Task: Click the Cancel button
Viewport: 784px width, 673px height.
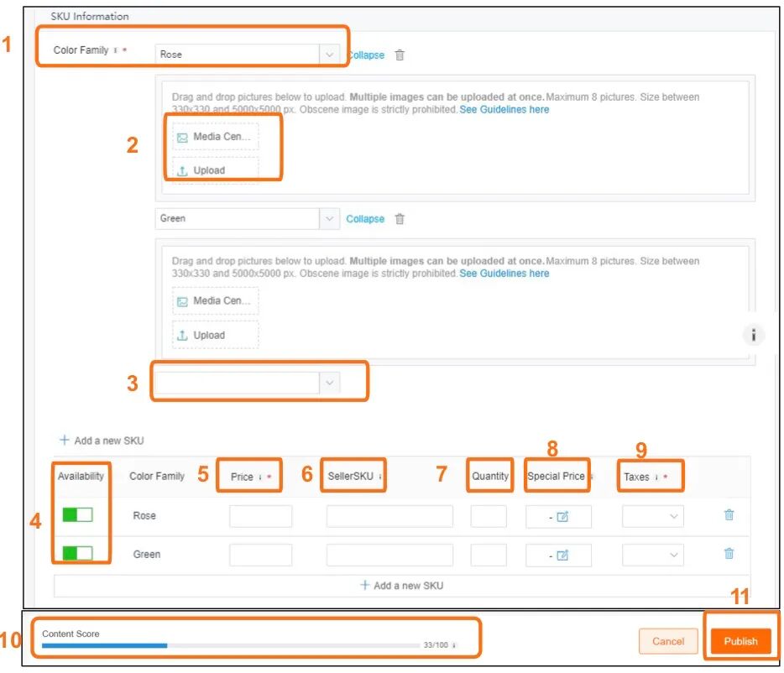Action: 668,641
